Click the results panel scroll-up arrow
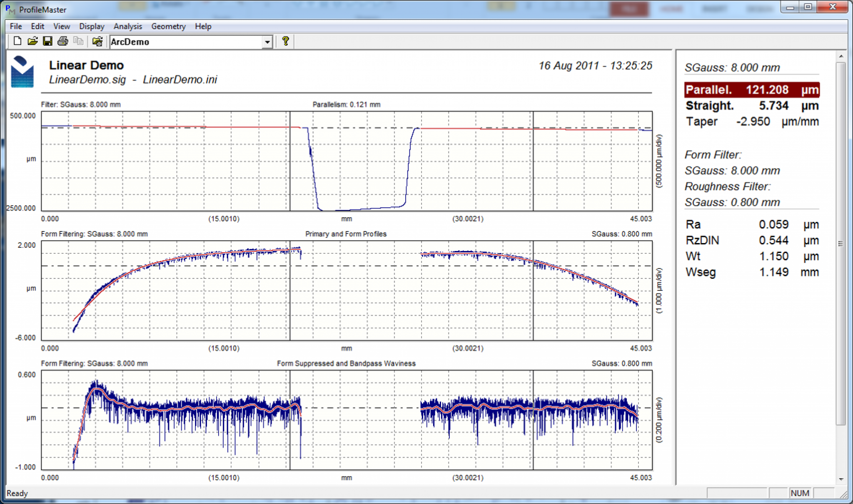The width and height of the screenshot is (853, 504). (841, 56)
